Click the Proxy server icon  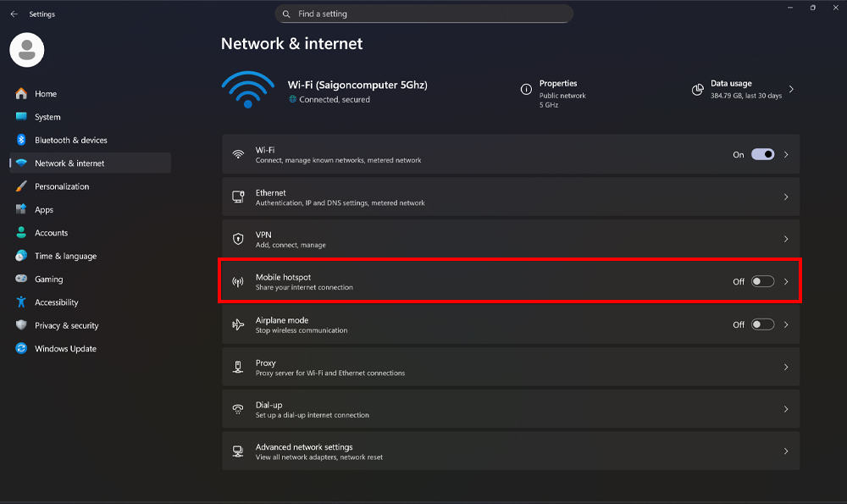click(x=237, y=366)
